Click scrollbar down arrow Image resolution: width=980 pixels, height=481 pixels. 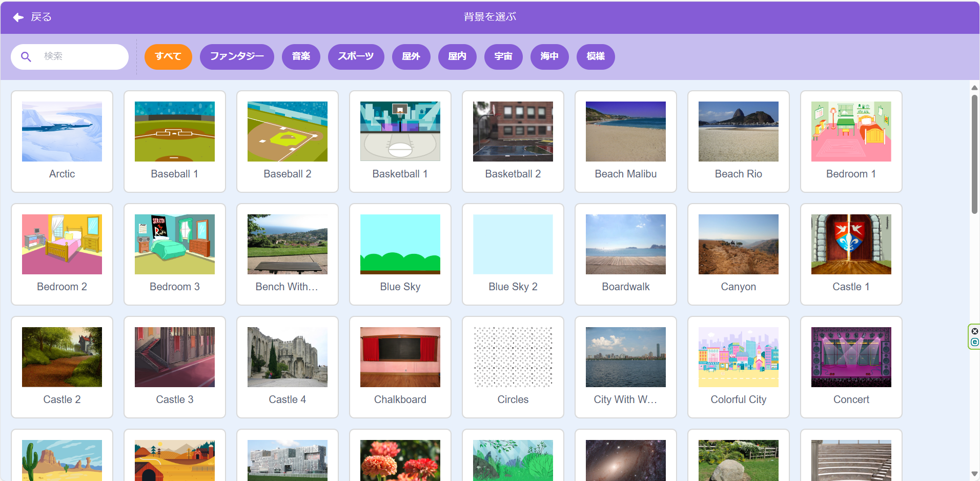pyautogui.click(x=974, y=474)
